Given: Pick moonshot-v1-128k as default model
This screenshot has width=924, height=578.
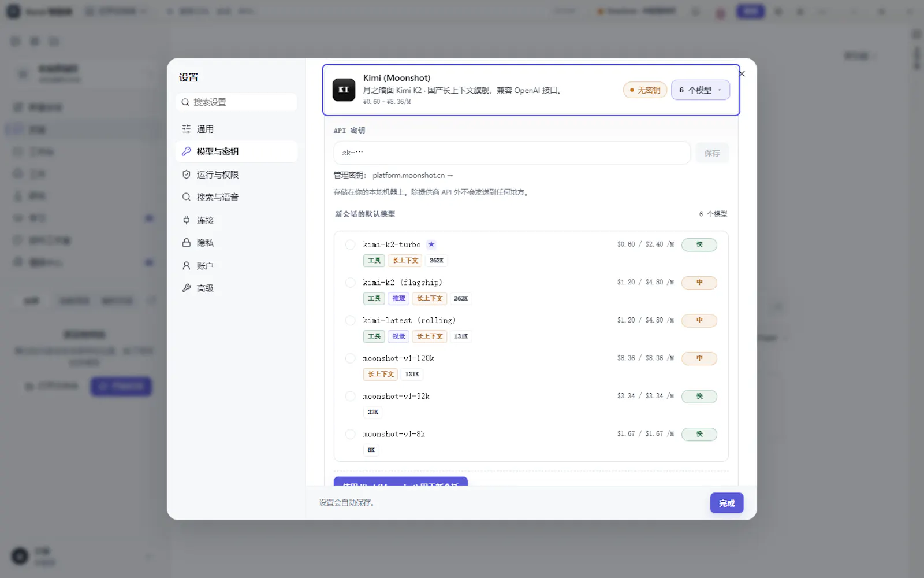Looking at the screenshot, I should pos(350,358).
